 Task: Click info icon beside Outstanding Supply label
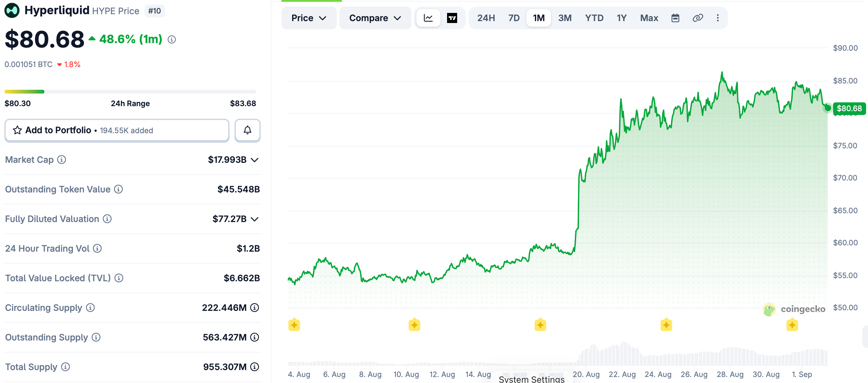pos(96,337)
